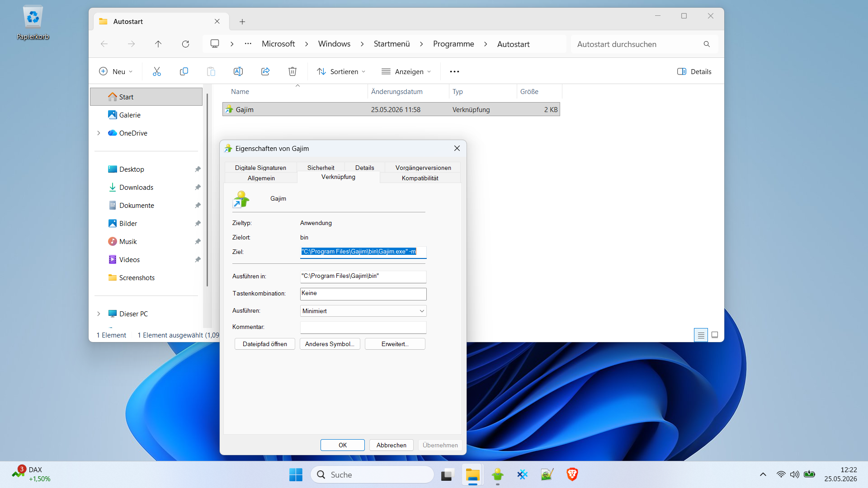Click Anderes Symbol button
The height and width of the screenshot is (488, 868).
coord(330,344)
